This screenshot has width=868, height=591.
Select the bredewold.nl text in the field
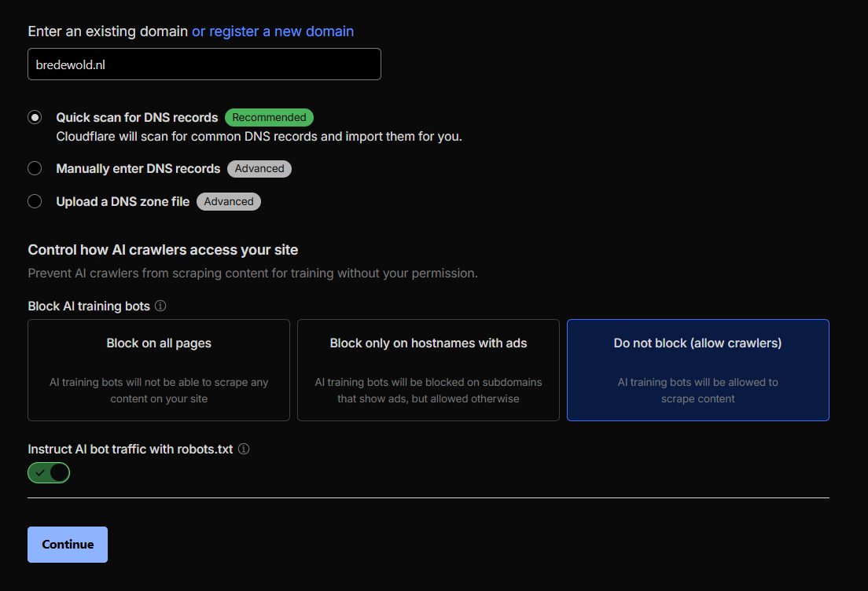pos(69,64)
